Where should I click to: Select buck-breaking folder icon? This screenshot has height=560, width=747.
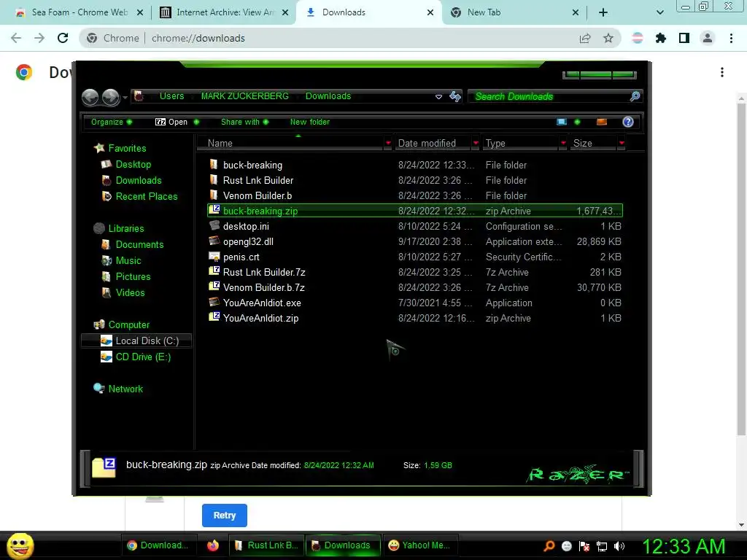coord(214,165)
